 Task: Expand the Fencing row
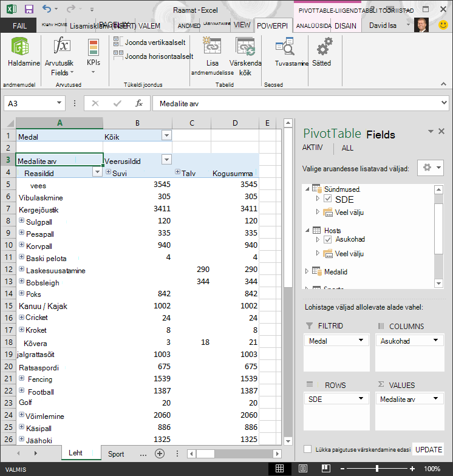(x=22, y=378)
